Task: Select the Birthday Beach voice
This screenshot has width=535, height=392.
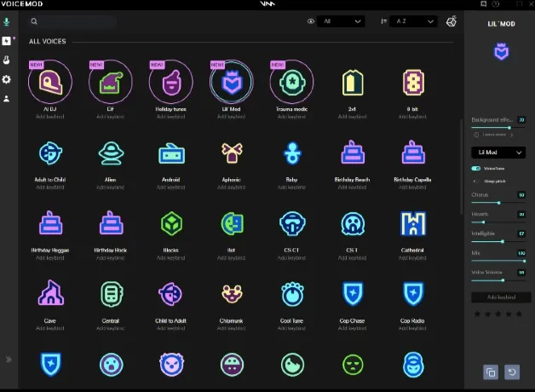Action: click(x=353, y=153)
